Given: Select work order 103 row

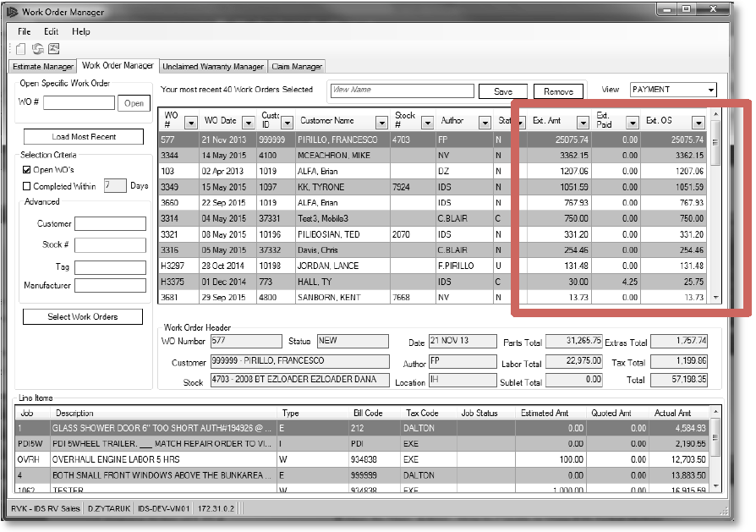Looking at the screenshot, I should click(432, 171).
